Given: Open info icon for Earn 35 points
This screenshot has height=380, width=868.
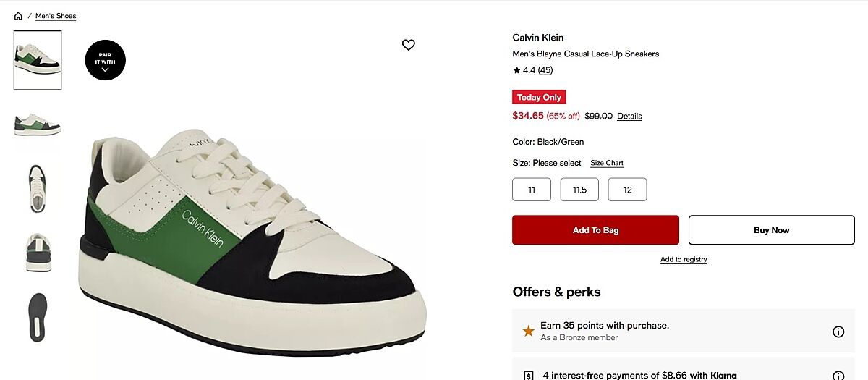Looking at the screenshot, I should click(838, 332).
